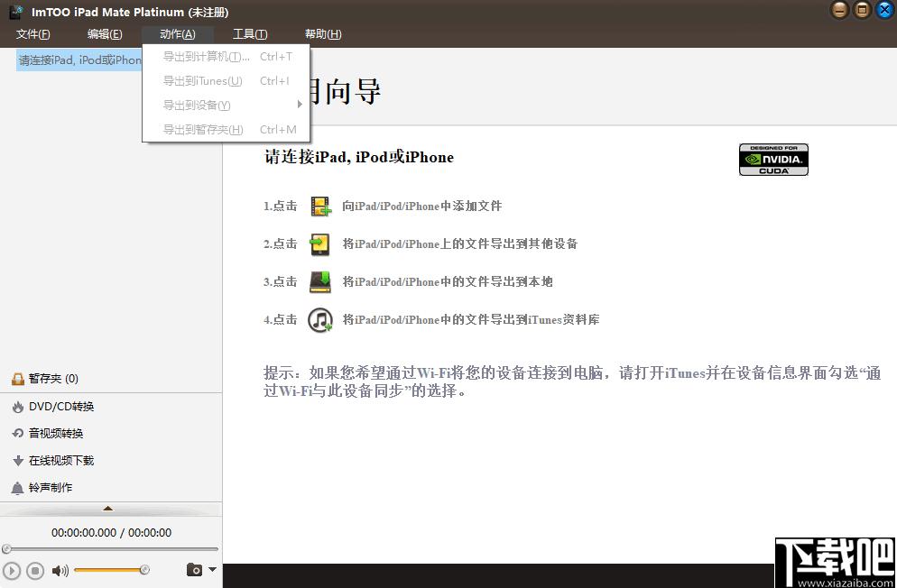
Task: Click the DVD/CD转换 flame icon
Action: point(18,407)
